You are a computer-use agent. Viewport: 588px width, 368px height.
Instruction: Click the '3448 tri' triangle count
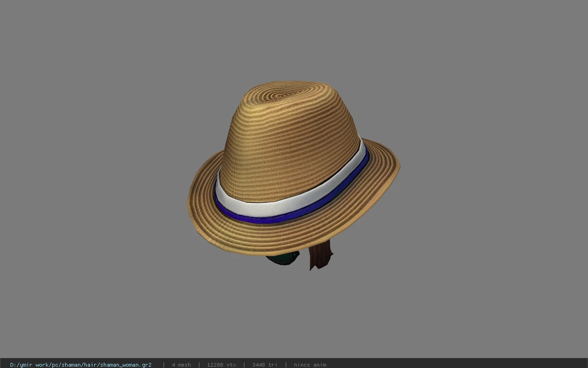pos(265,365)
